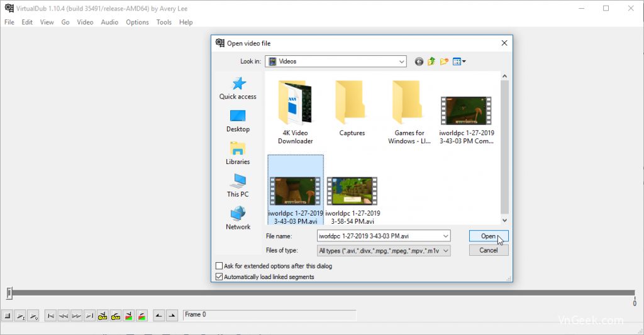Select the Captures folder
The image size is (644, 335).
(x=352, y=109)
